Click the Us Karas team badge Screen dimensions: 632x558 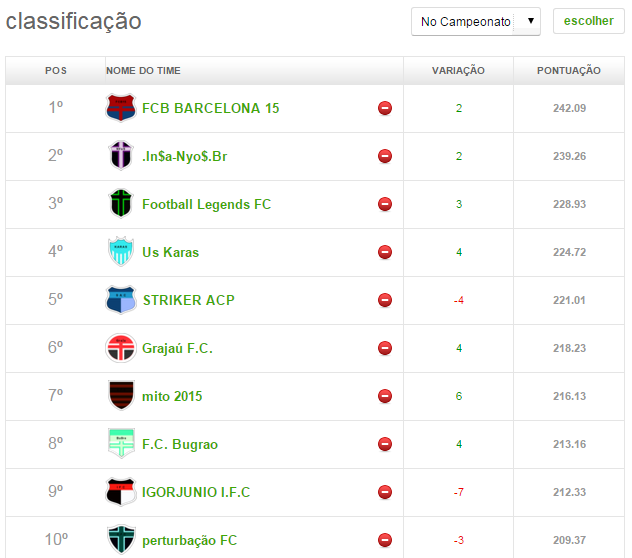coord(120,252)
